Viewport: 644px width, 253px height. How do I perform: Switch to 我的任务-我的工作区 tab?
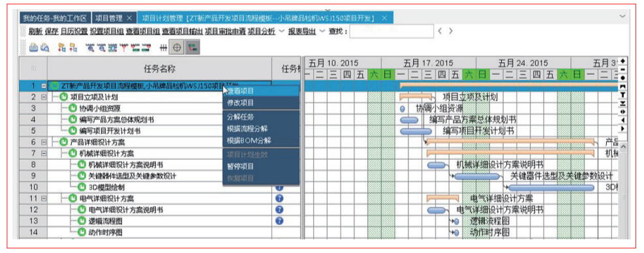55,18
